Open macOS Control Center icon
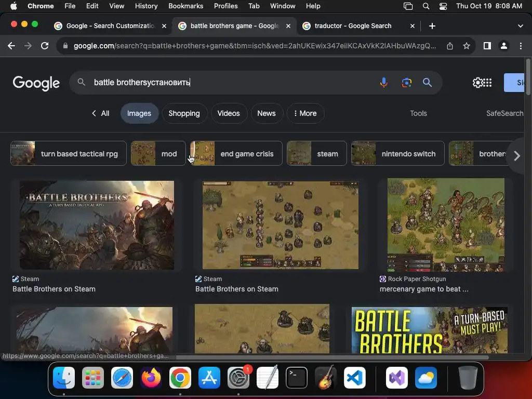 coord(443,6)
